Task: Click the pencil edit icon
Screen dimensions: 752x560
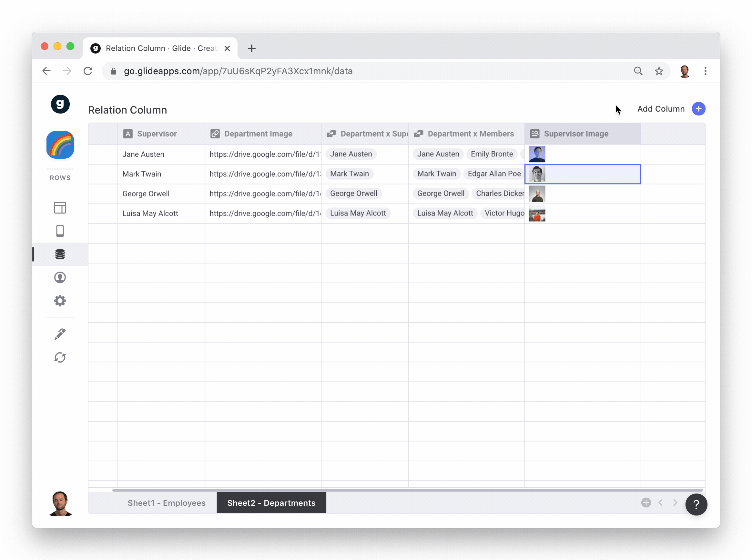Action: click(x=60, y=334)
